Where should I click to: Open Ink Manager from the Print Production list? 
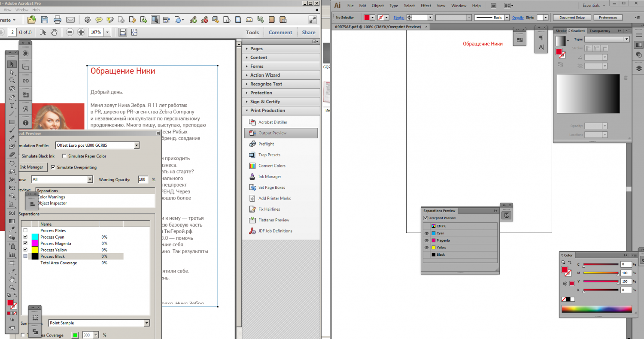pos(265,177)
